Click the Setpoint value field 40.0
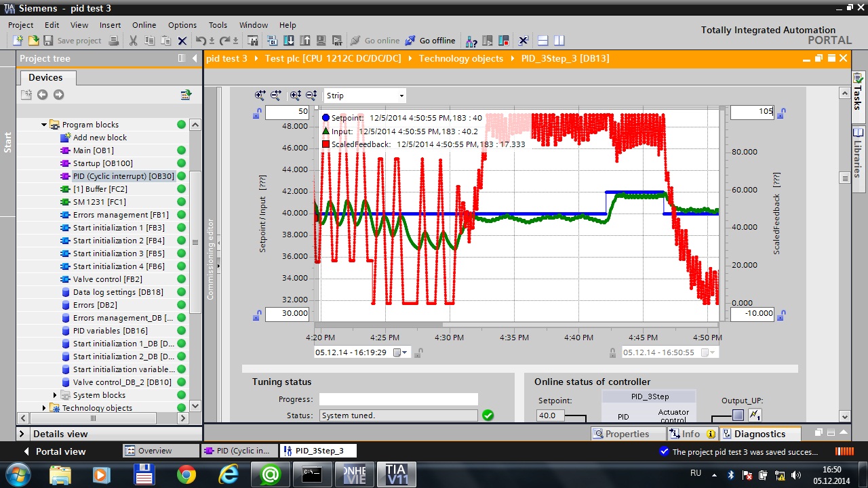Image resolution: width=868 pixels, height=488 pixels. coord(550,415)
